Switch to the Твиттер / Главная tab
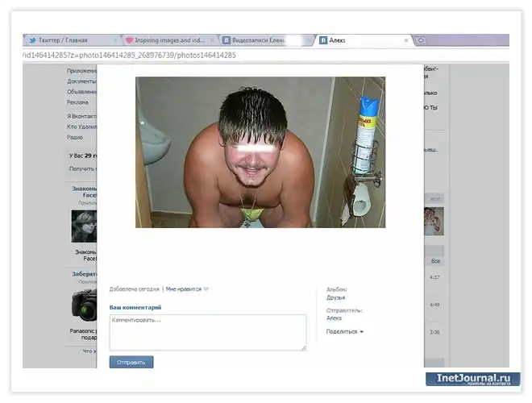The width and height of the screenshot is (532, 403). point(63,39)
